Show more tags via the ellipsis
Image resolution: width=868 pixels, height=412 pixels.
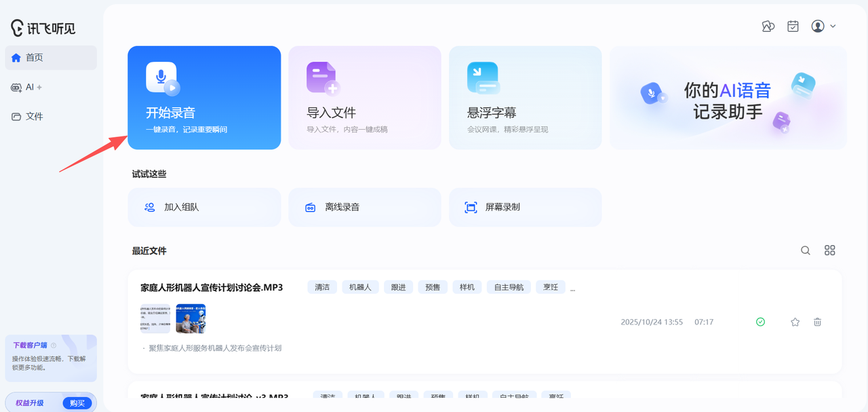pos(572,288)
